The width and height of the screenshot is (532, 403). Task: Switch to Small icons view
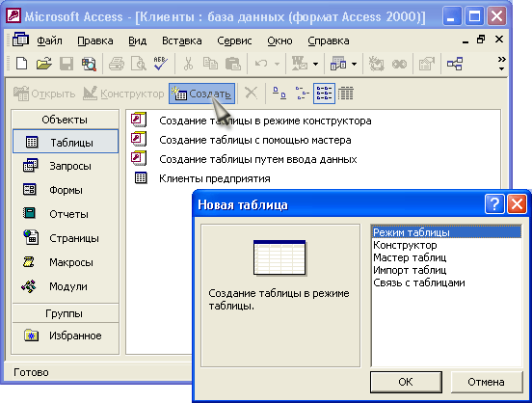[x=302, y=93]
